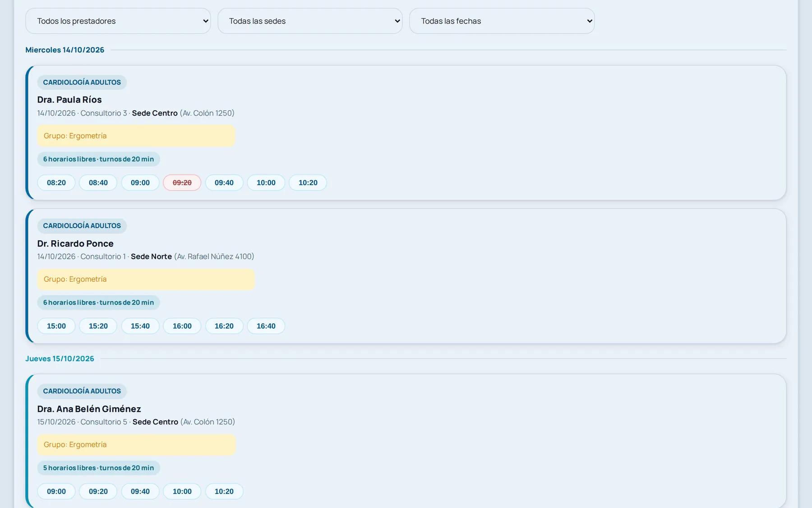Click the 16:40 time slot
The height and width of the screenshot is (508, 812).
click(266, 326)
